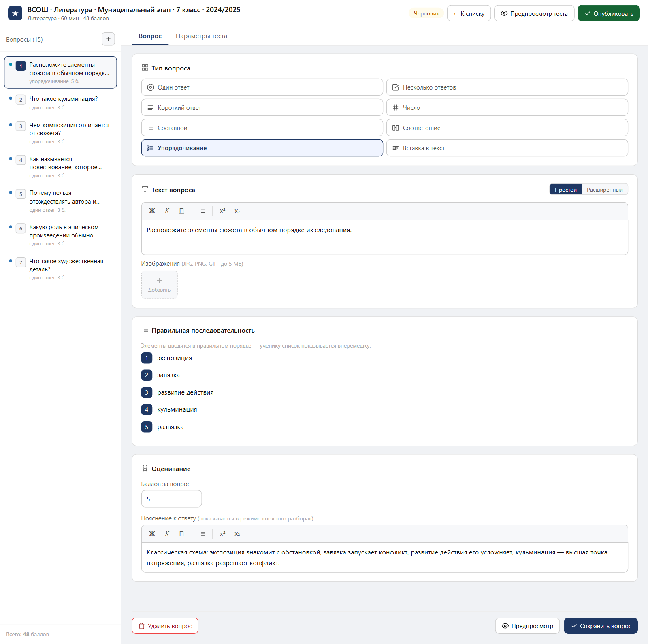
Task: Switch editor to Расширенный mode
Action: tap(605, 190)
